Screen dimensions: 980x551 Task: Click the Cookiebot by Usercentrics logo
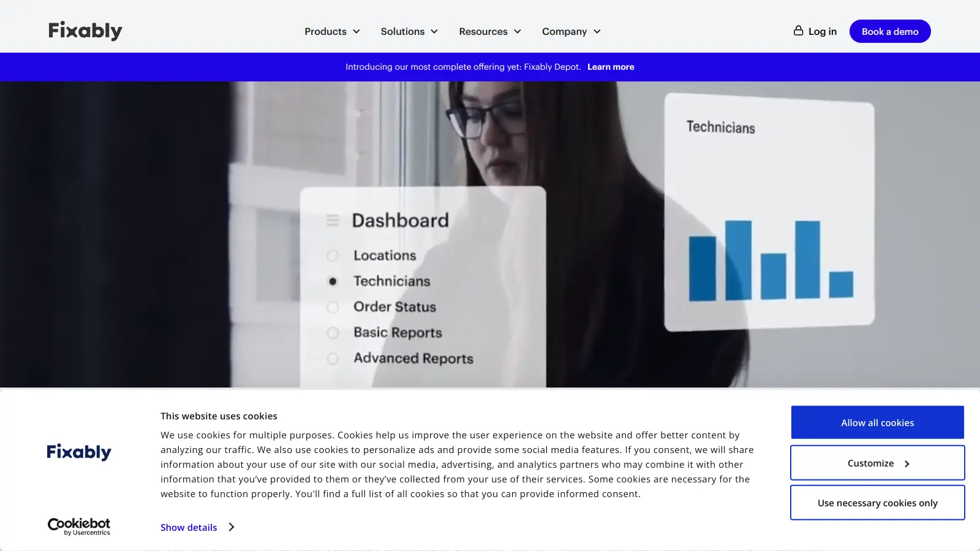[79, 527]
